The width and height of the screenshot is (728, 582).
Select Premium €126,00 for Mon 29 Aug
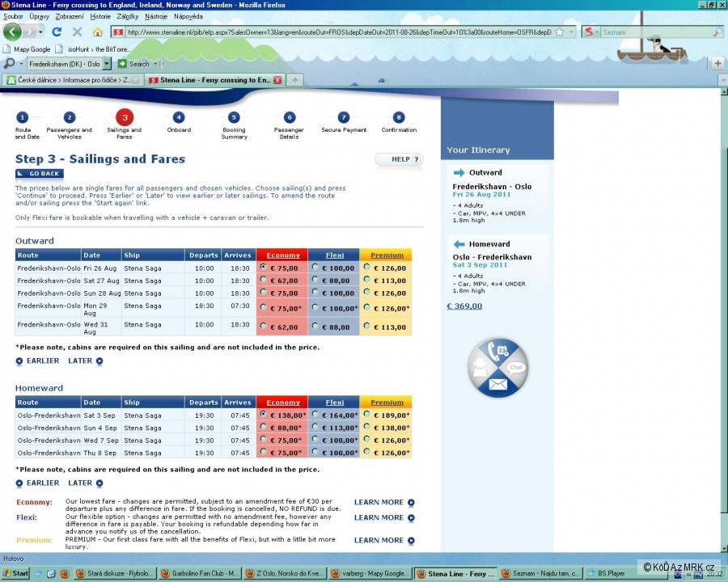coord(366,307)
